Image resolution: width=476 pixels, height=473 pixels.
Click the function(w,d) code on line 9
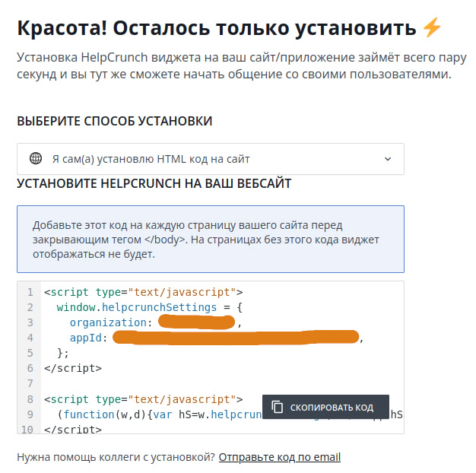tap(160, 414)
